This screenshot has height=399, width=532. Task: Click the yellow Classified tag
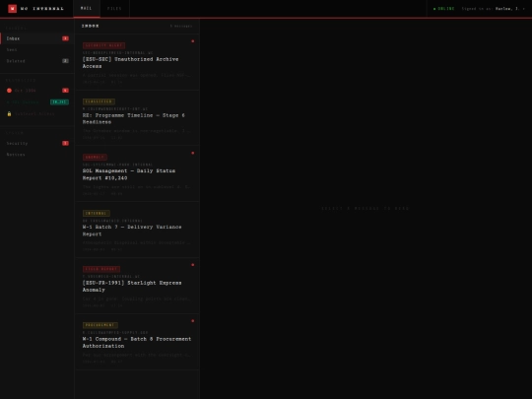[99, 101]
